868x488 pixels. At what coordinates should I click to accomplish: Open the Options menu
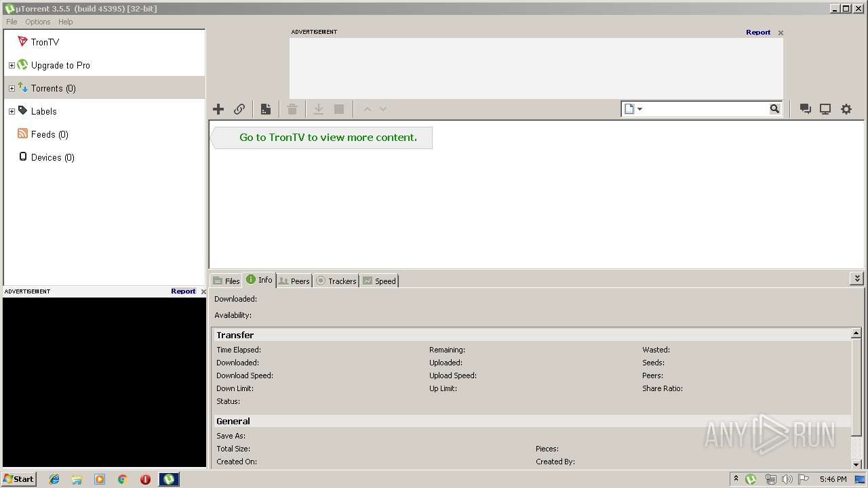coord(38,22)
